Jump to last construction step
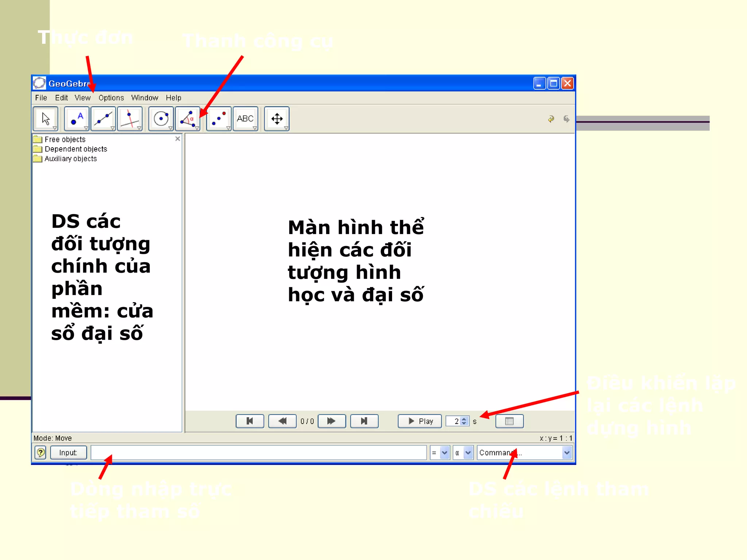 click(364, 421)
